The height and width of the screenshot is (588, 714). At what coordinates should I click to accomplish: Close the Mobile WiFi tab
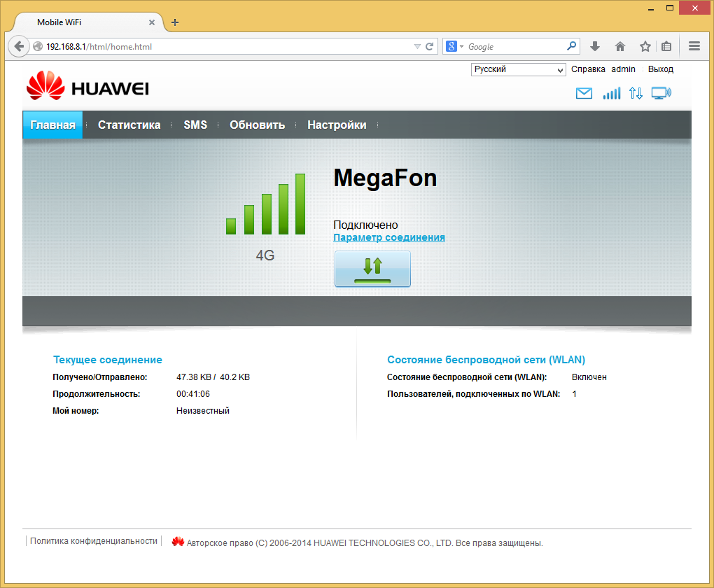[152, 22]
